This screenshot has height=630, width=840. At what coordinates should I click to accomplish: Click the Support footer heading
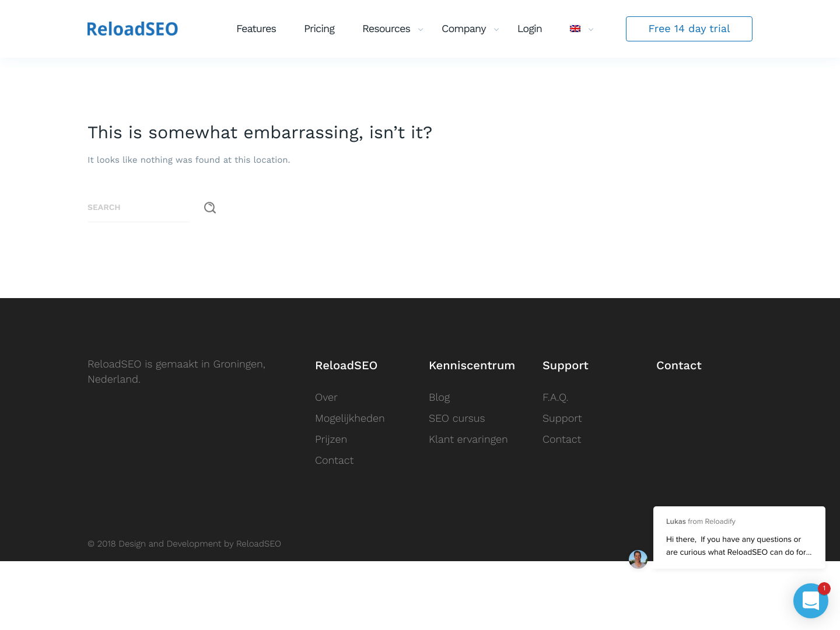tap(565, 365)
